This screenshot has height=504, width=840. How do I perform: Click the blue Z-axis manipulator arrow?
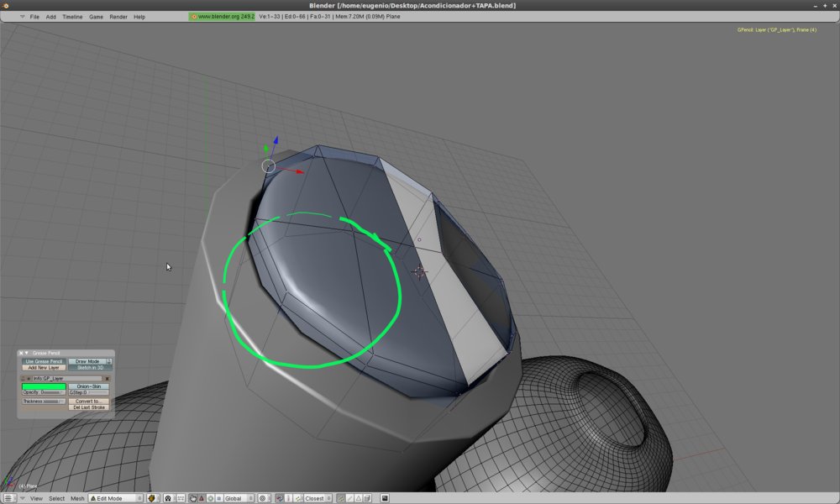[x=276, y=139]
